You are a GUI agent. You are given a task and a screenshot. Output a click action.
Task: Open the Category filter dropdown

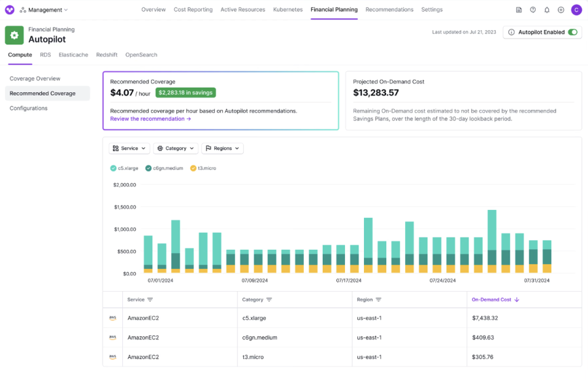pos(176,148)
